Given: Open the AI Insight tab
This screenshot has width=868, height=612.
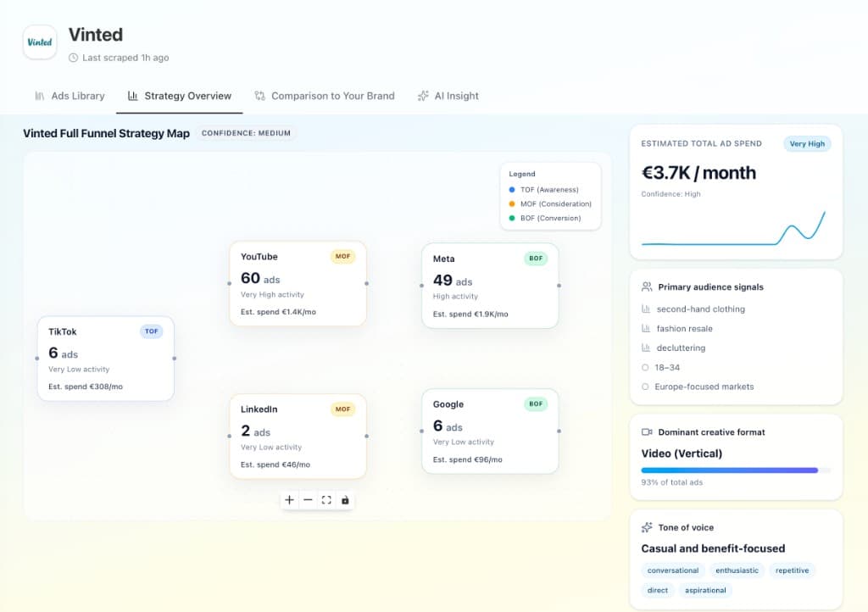Looking at the screenshot, I should pos(448,96).
